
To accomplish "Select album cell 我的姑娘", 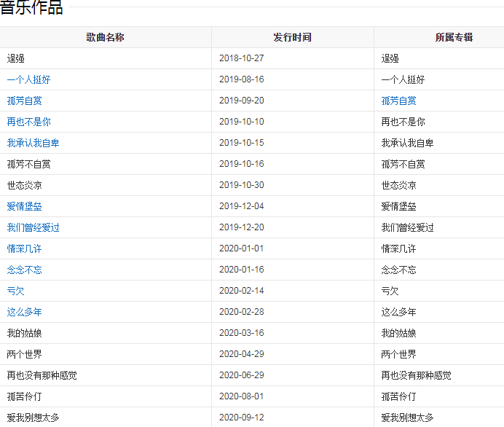I will 398,334.
